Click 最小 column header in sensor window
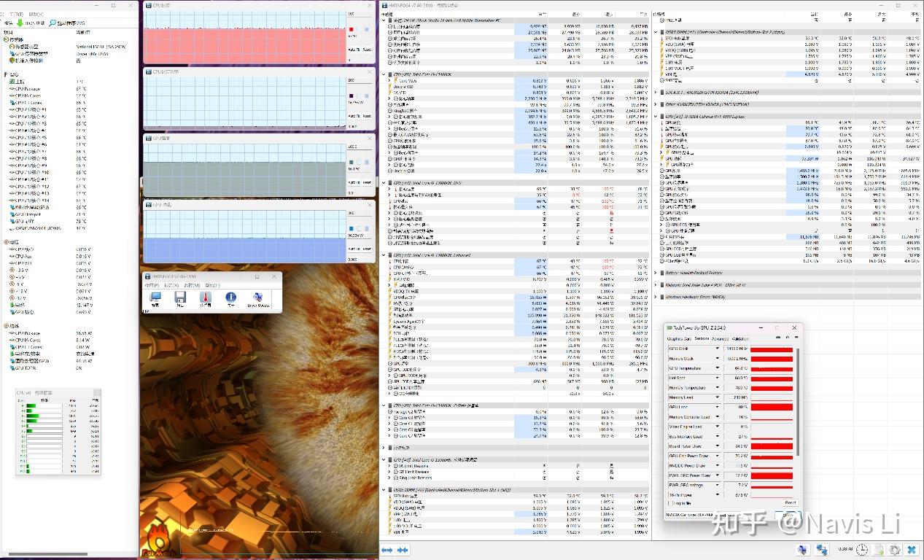The height and width of the screenshot is (560, 924). point(576,14)
